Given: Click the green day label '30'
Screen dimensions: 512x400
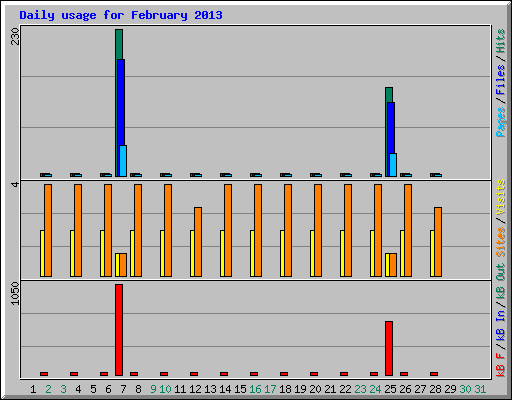Looking at the screenshot, I should pos(465,389).
